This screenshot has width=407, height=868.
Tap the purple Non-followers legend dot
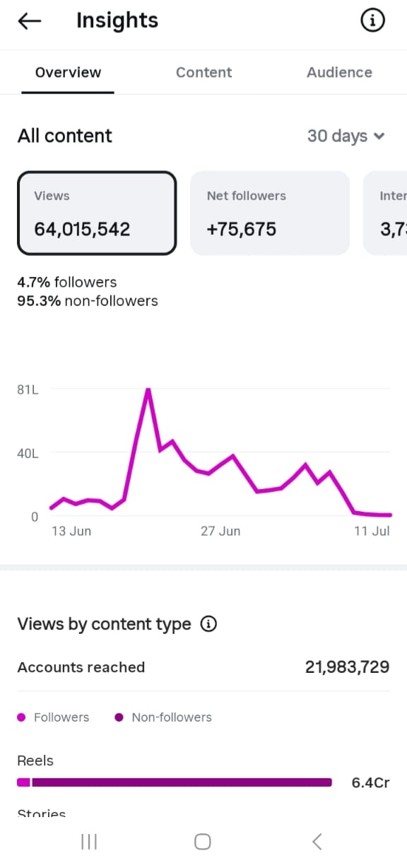(119, 717)
